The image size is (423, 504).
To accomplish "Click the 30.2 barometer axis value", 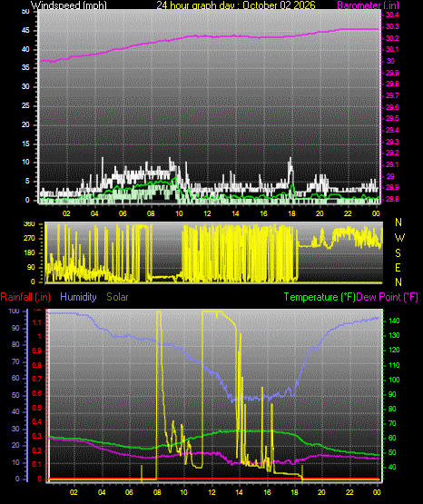I will point(392,38).
